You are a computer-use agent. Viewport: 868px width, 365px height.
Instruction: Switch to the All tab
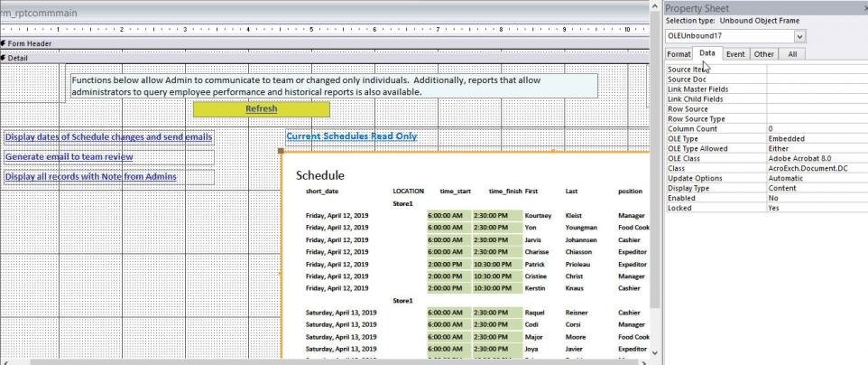pyautogui.click(x=792, y=54)
